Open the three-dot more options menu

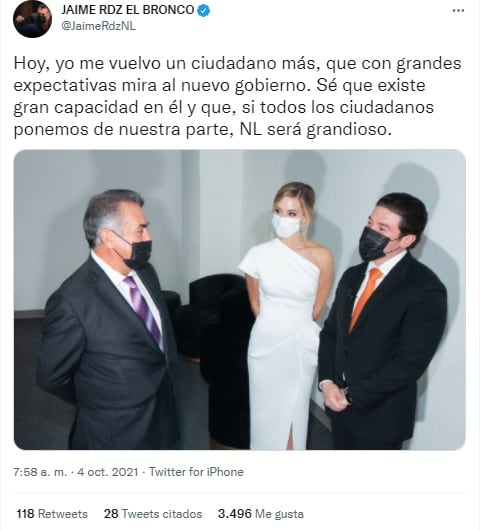click(458, 11)
